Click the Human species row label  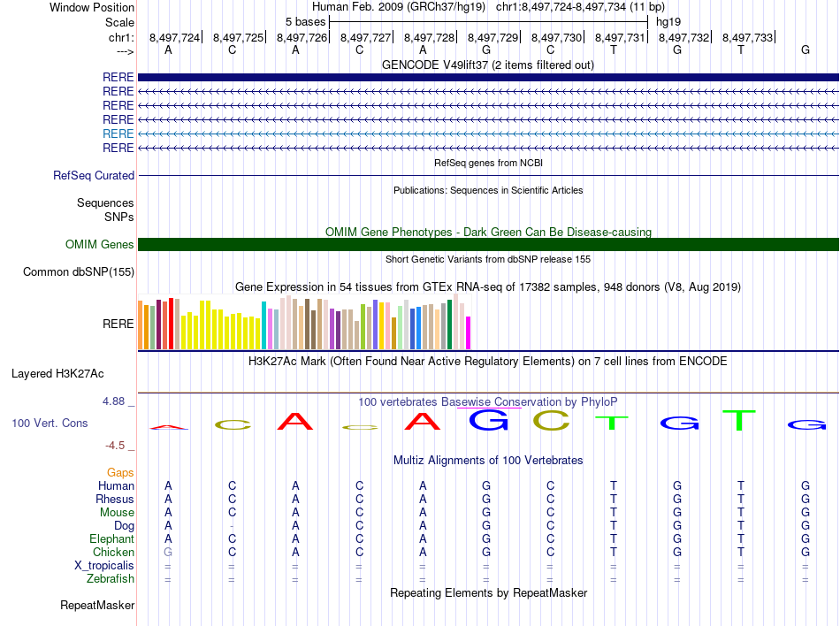click(x=116, y=485)
